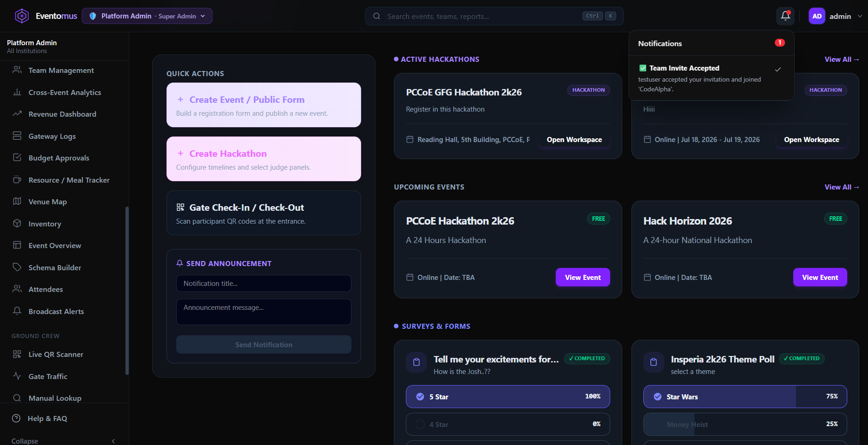Image resolution: width=868 pixels, height=445 pixels.
Task: Open Cross-Event Analytics in the sidebar
Action: coord(64,92)
